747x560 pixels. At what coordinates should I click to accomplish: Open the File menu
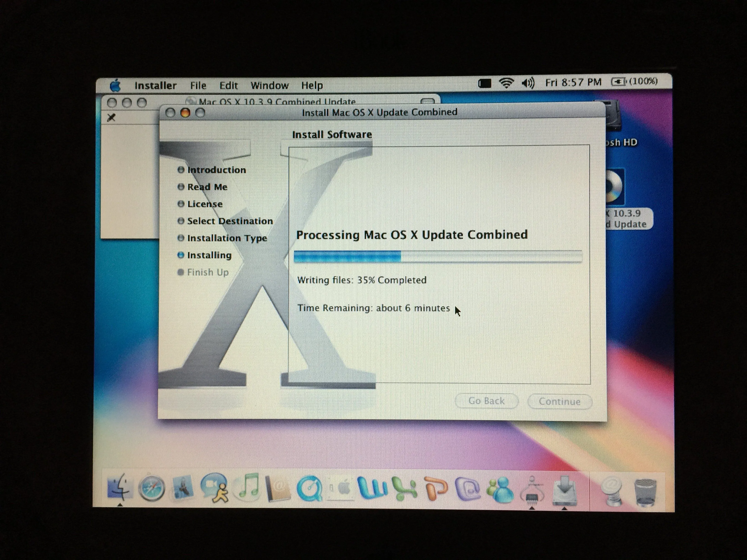(x=198, y=85)
